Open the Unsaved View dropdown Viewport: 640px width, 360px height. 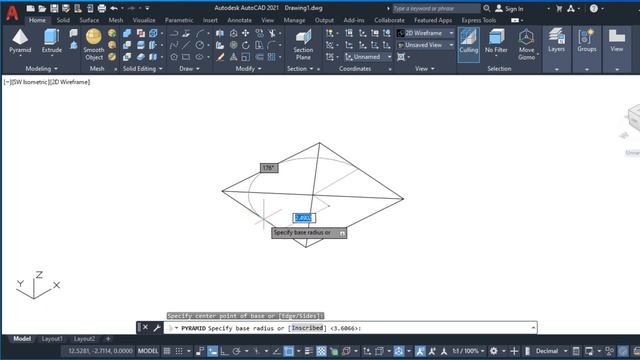pos(425,45)
